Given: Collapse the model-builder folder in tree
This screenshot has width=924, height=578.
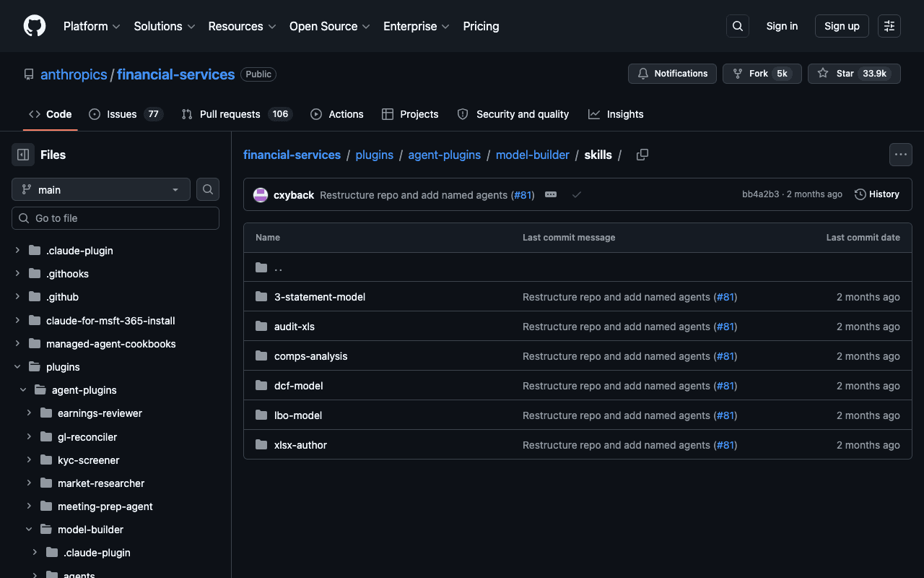Looking at the screenshot, I should [29, 530].
